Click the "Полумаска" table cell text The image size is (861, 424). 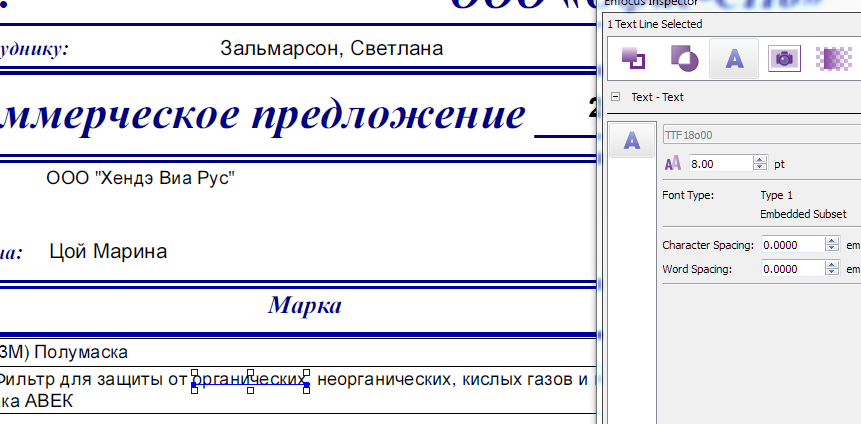(x=81, y=352)
